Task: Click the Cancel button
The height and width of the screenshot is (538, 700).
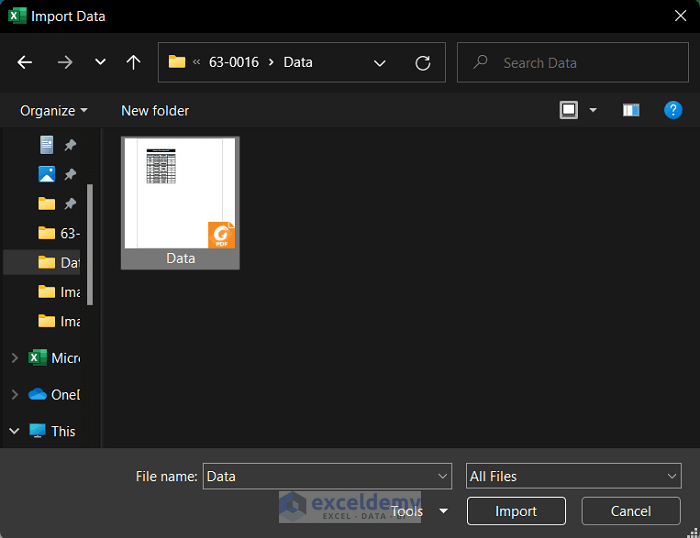Action: pos(631,511)
